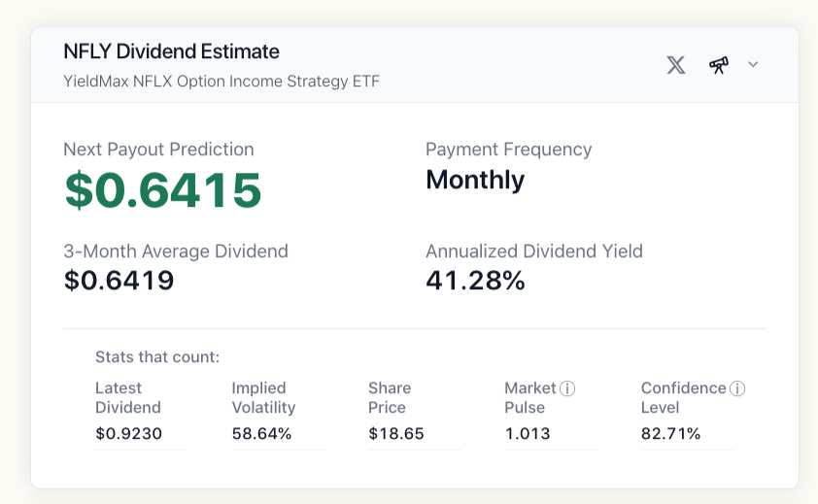Viewport: 818px width, 504px height.
Task: Collapse the card with the chevron arrow
Action: click(753, 64)
